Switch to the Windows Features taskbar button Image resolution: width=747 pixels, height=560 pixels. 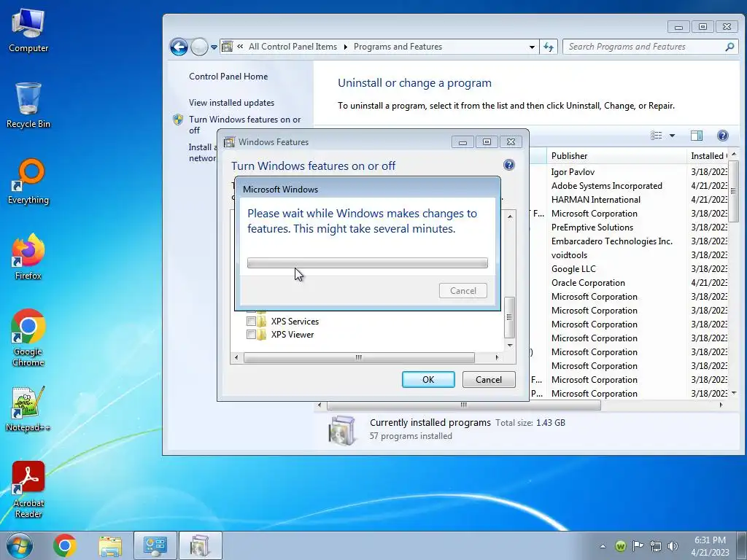click(200, 545)
